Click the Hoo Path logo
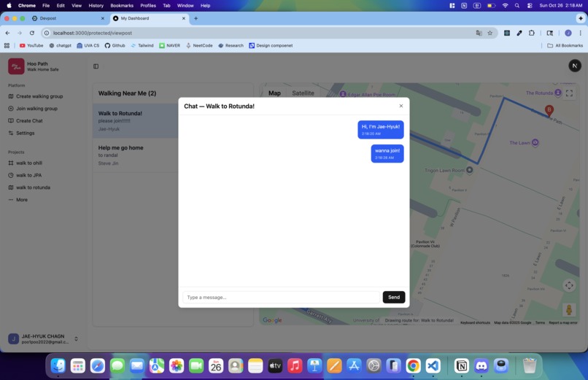The height and width of the screenshot is (380, 588). click(16, 66)
